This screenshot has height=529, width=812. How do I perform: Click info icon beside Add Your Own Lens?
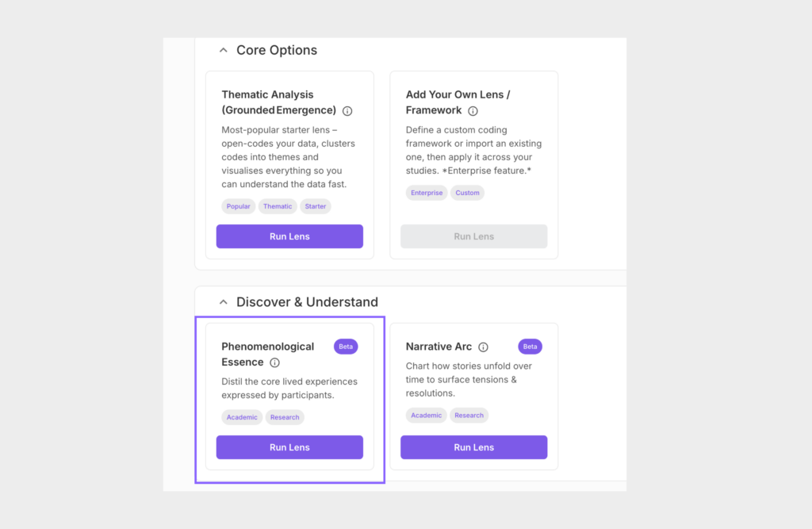(473, 111)
